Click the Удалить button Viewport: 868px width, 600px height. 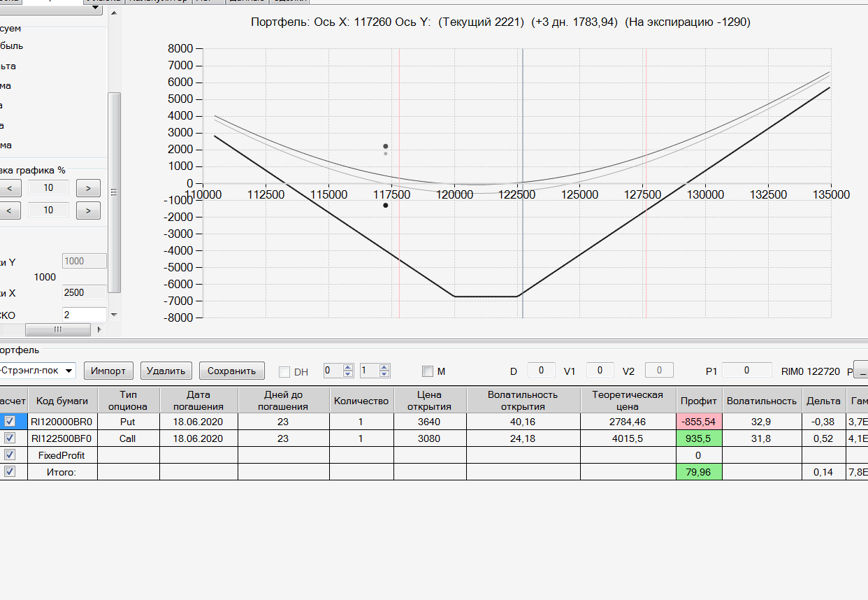pos(166,371)
